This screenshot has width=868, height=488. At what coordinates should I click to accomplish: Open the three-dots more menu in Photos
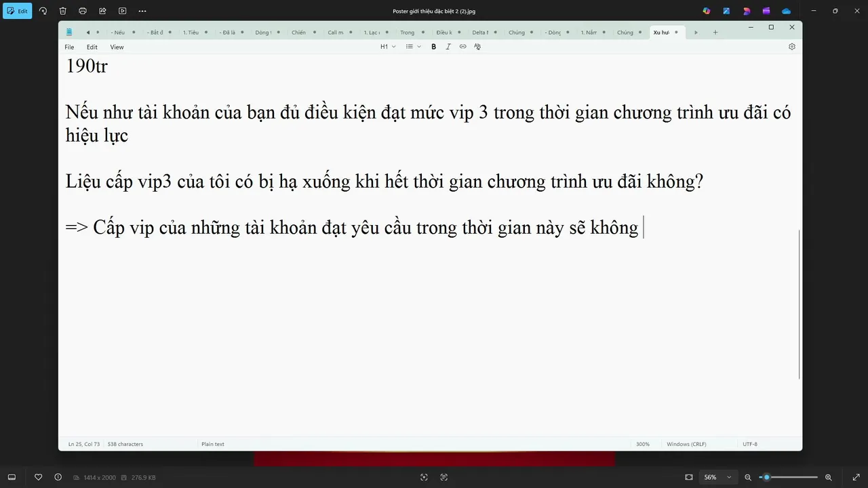point(142,11)
